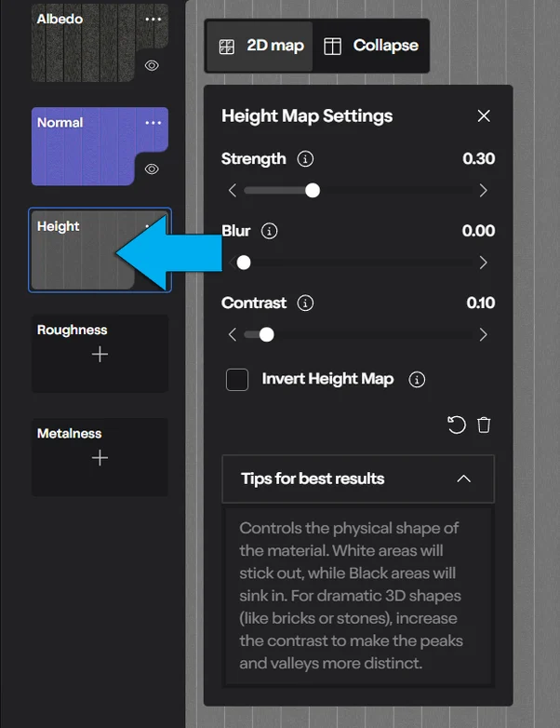
Task: Close the Height Map Settings panel
Action: coord(484,116)
